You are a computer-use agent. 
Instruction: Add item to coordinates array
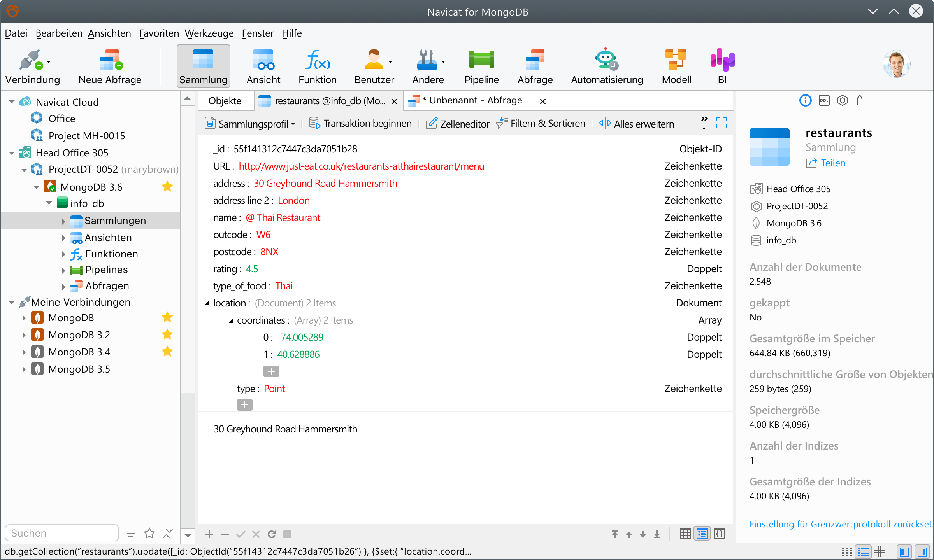[x=271, y=371]
